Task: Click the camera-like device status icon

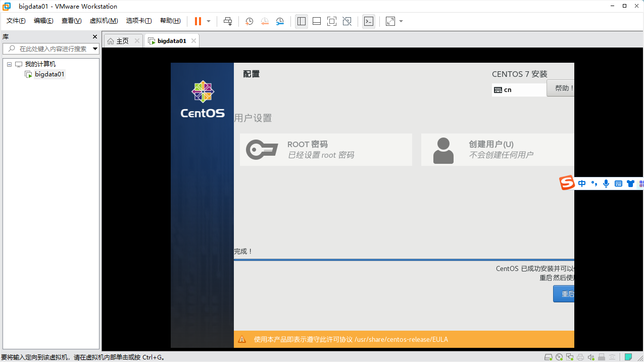Action: tap(612, 357)
